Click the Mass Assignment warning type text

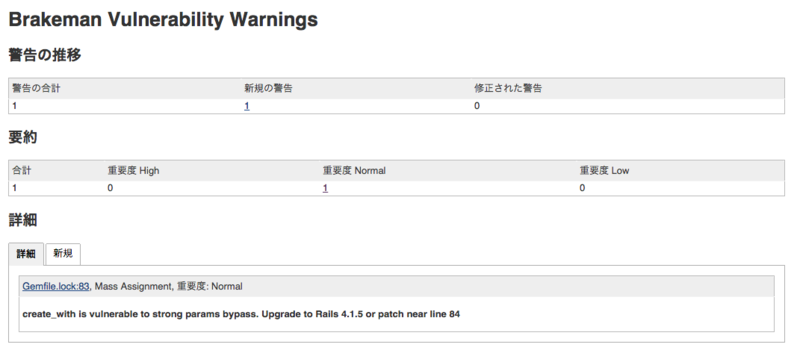133,287
